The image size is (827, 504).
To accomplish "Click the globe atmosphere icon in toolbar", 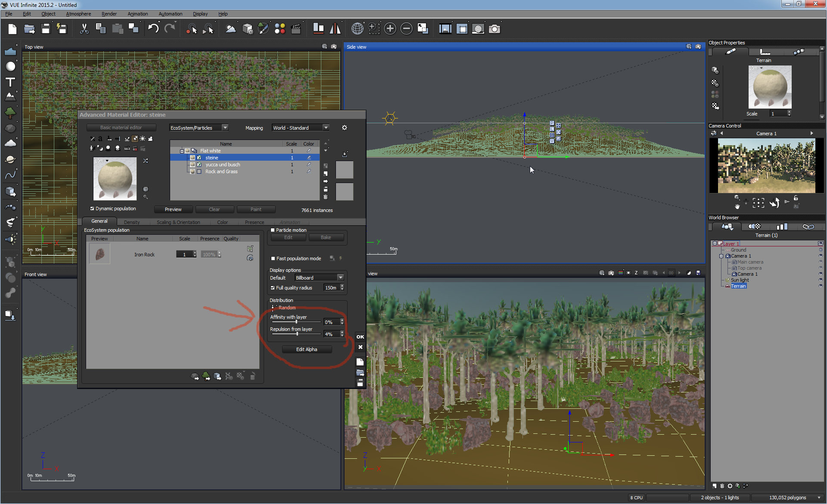I will click(357, 29).
